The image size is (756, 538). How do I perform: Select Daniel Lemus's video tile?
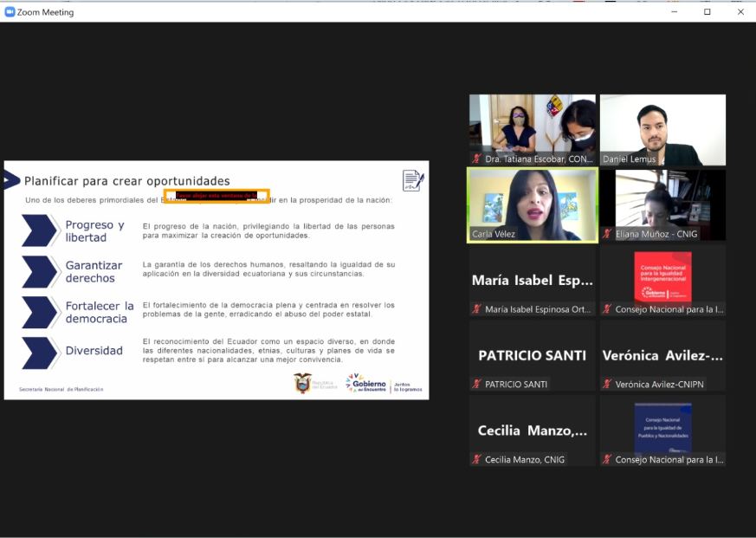coord(662,128)
